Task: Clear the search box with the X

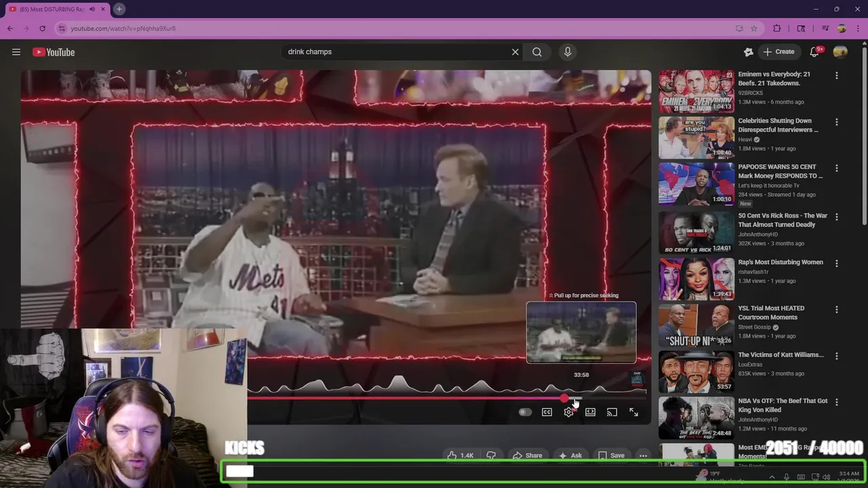Action: click(x=515, y=52)
